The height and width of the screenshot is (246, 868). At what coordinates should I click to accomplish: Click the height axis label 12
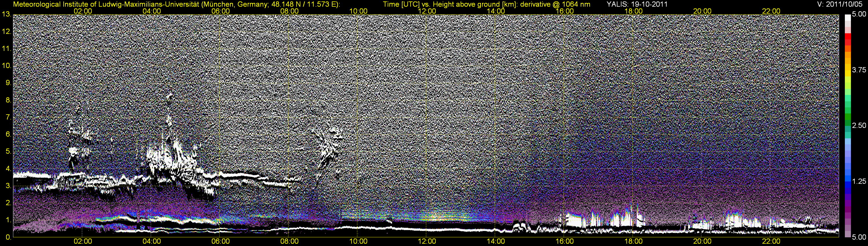pos(6,32)
